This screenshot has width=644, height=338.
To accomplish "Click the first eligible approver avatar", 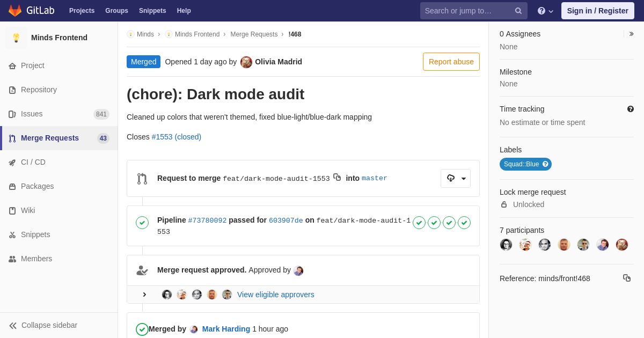I will click(x=167, y=295).
